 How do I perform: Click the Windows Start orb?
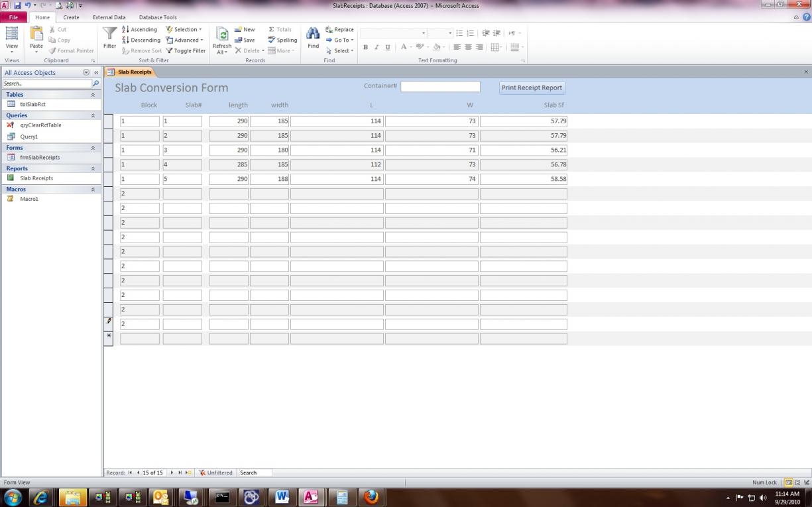point(13,497)
